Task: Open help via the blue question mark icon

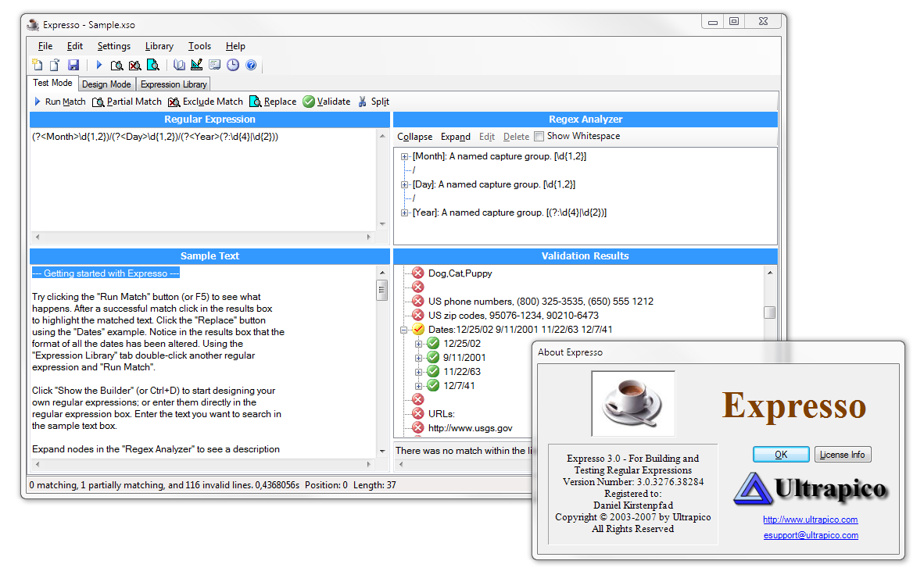Action: tap(251, 65)
